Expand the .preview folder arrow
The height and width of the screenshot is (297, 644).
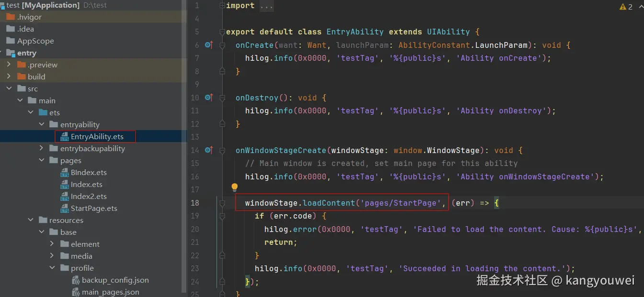pos(9,65)
